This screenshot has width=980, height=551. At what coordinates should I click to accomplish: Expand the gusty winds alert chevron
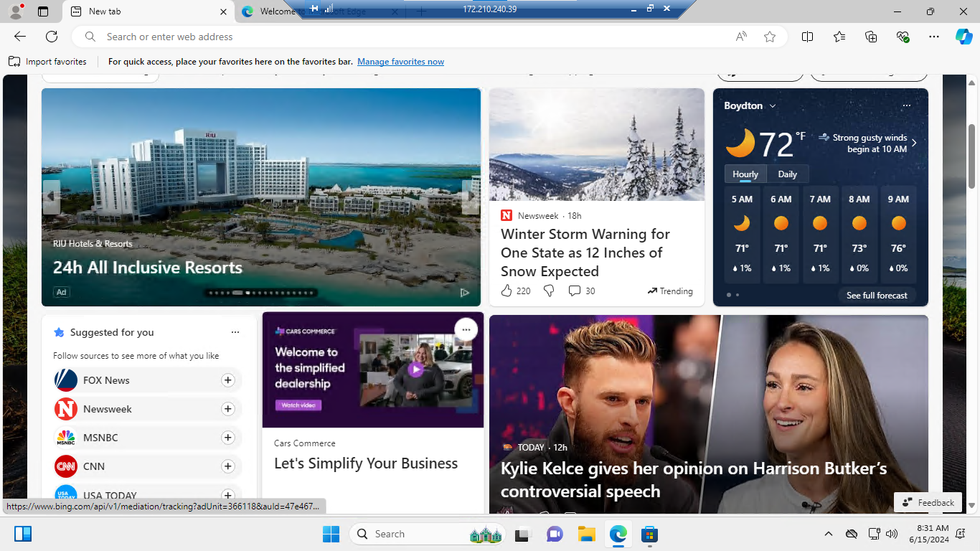coord(914,143)
